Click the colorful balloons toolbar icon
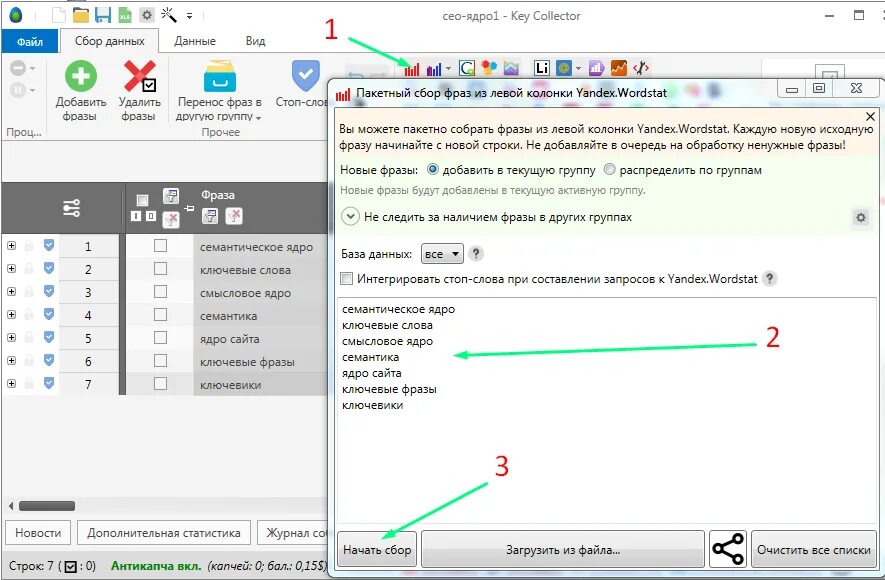Image resolution: width=885 pixels, height=580 pixels. point(489,68)
